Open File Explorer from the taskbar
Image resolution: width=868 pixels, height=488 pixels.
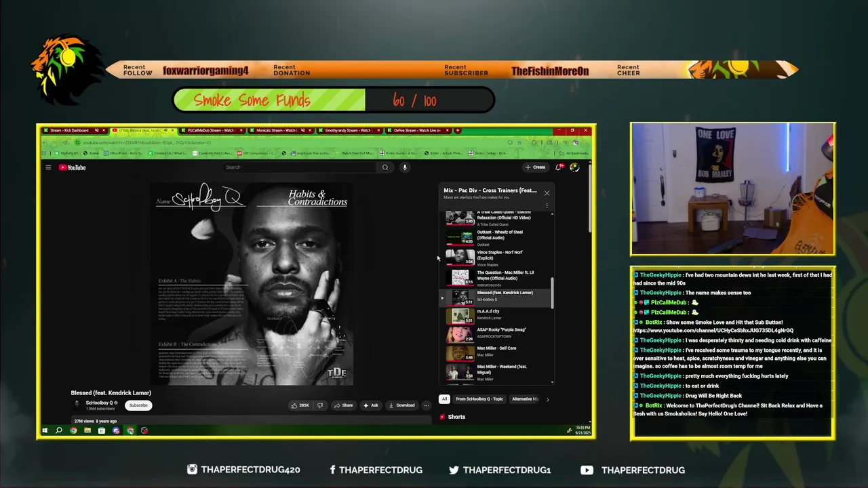click(x=87, y=430)
